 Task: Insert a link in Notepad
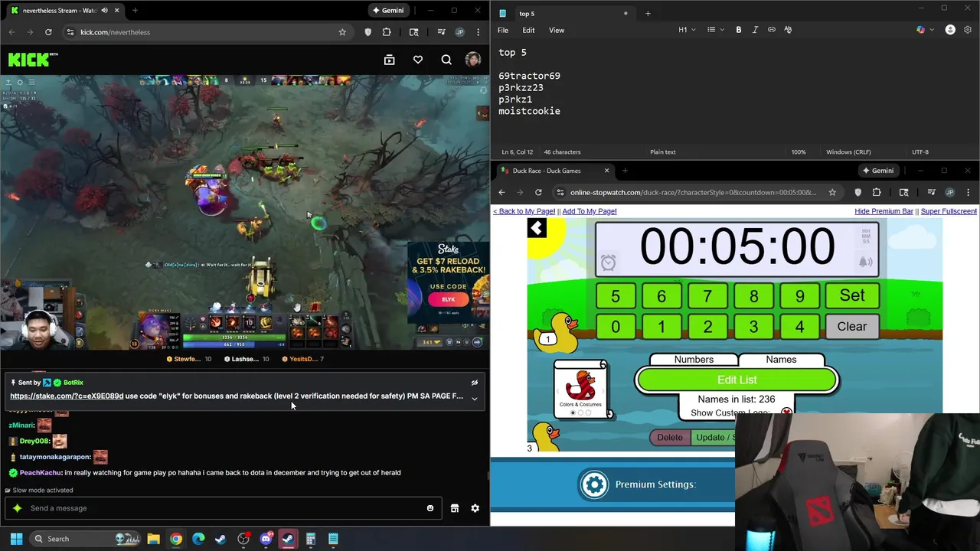pos(772,30)
